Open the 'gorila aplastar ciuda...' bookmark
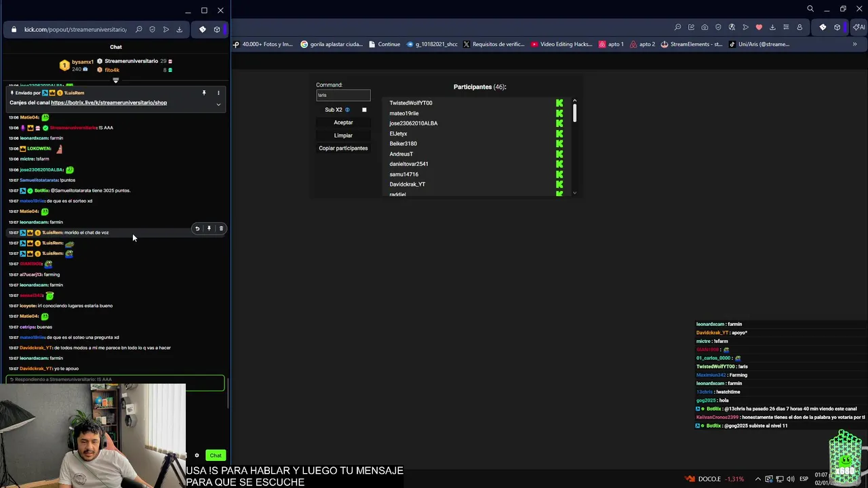The image size is (868, 488). click(330, 44)
